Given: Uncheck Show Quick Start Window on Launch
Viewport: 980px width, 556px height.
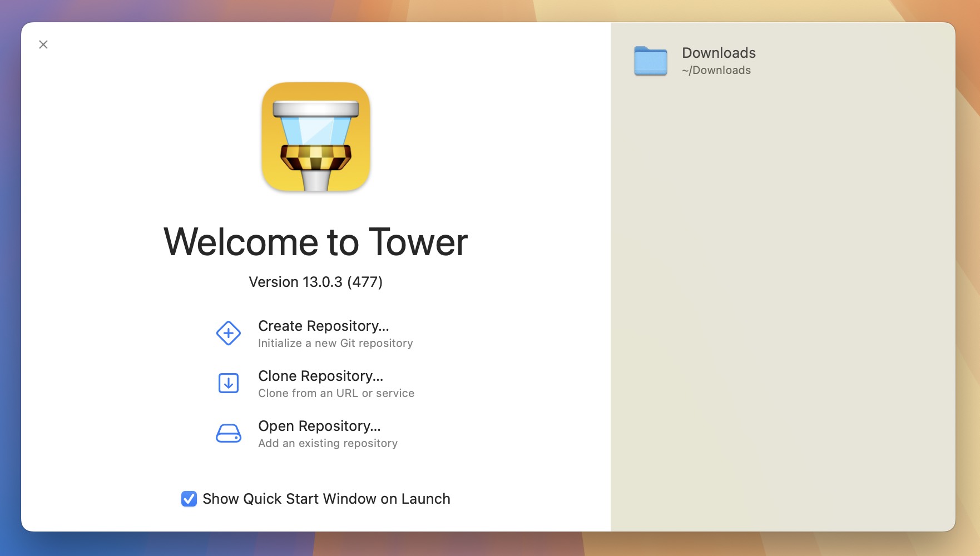Looking at the screenshot, I should coord(189,499).
